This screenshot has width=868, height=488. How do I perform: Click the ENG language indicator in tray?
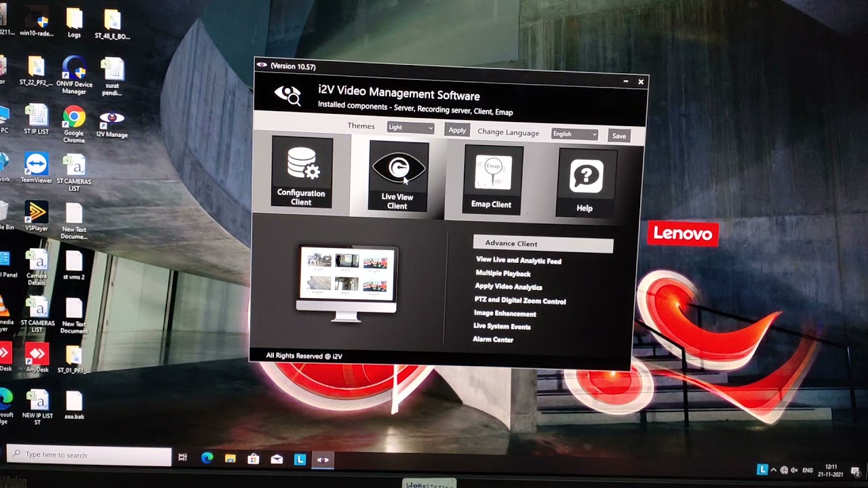click(808, 470)
